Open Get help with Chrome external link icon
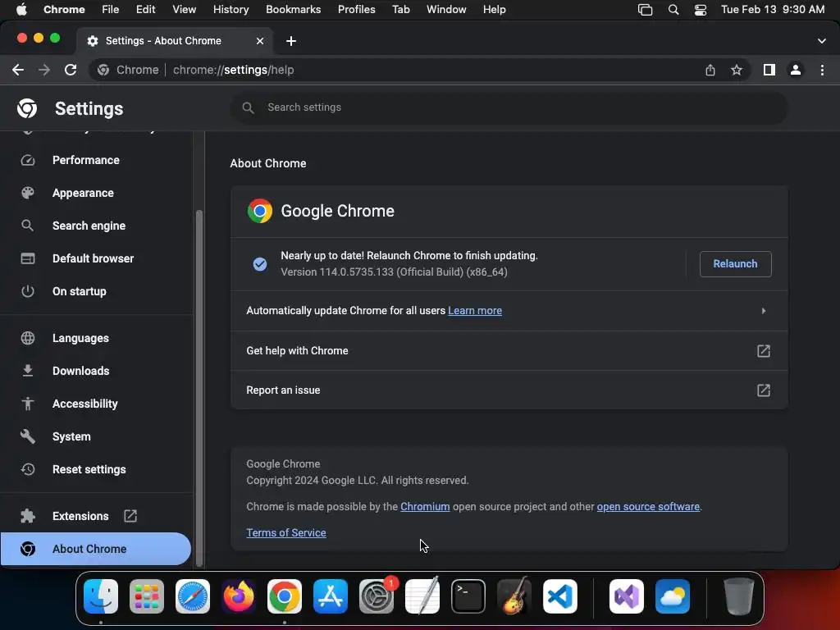Image resolution: width=840 pixels, height=630 pixels. [764, 351]
